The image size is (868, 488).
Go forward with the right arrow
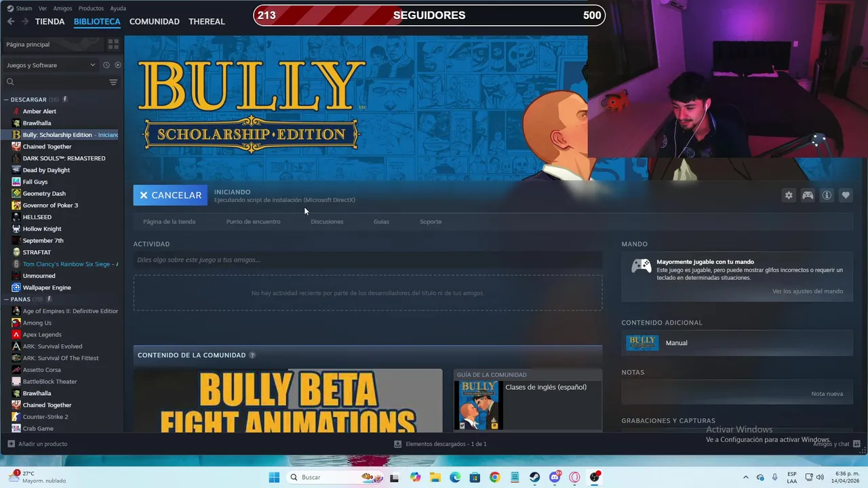click(x=25, y=21)
